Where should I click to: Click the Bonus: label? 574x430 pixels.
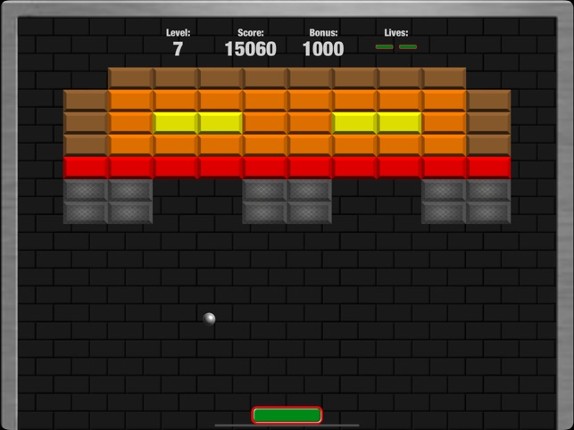[x=323, y=33]
